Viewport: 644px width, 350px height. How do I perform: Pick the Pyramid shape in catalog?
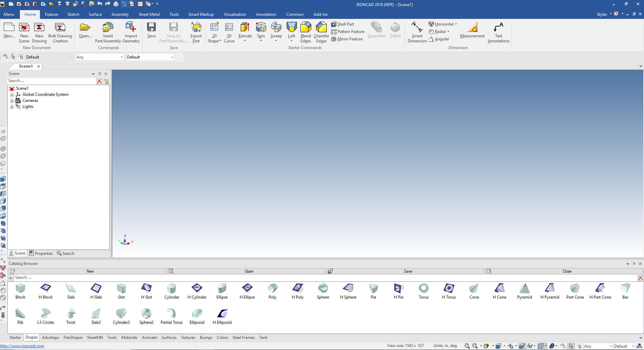(524, 291)
